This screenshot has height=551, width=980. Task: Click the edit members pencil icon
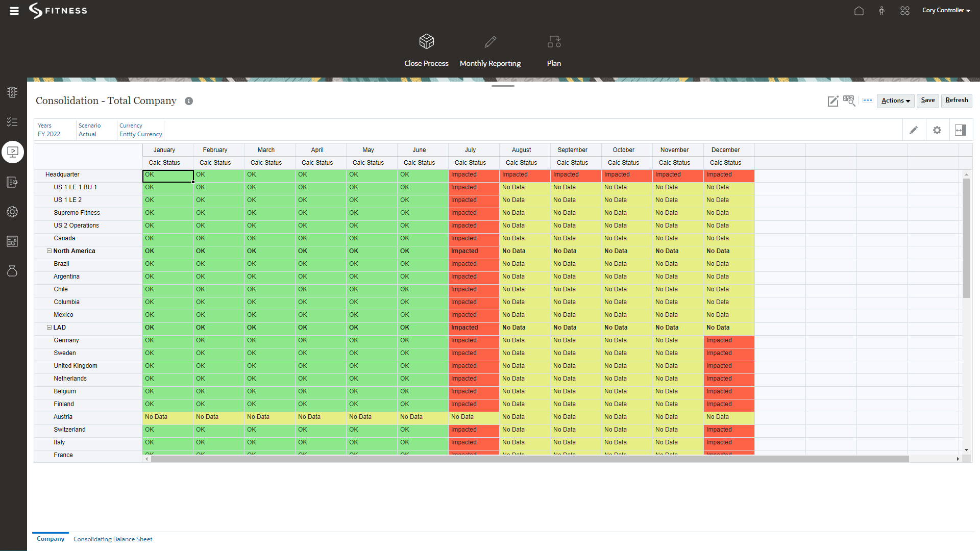[x=914, y=130]
